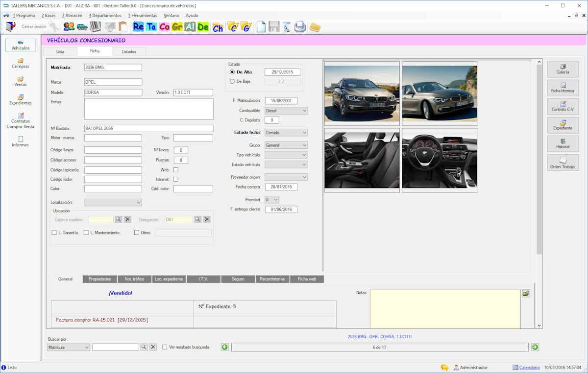588x373 pixels.
Task: Enable L. Garantía checkbox
Action: 54,233
